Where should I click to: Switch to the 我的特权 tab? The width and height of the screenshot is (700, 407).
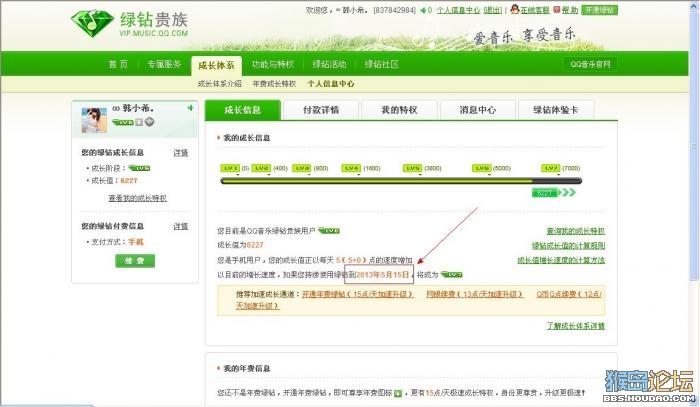pos(399,110)
